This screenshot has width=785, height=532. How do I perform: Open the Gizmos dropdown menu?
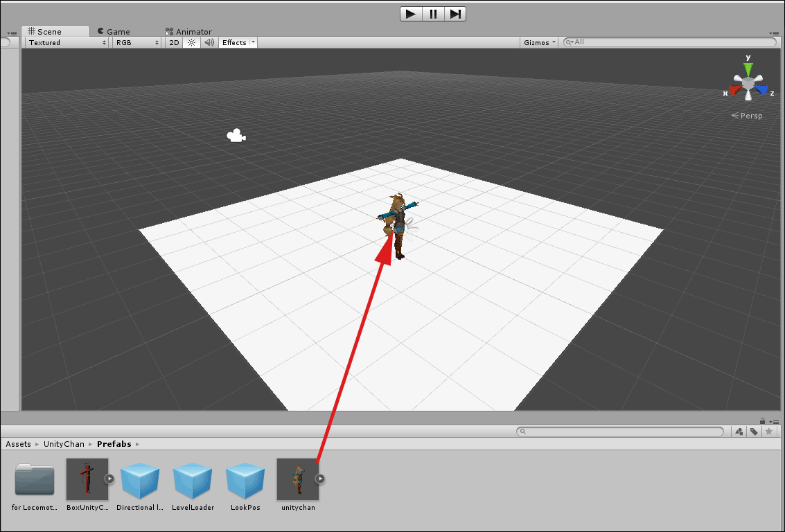point(539,42)
